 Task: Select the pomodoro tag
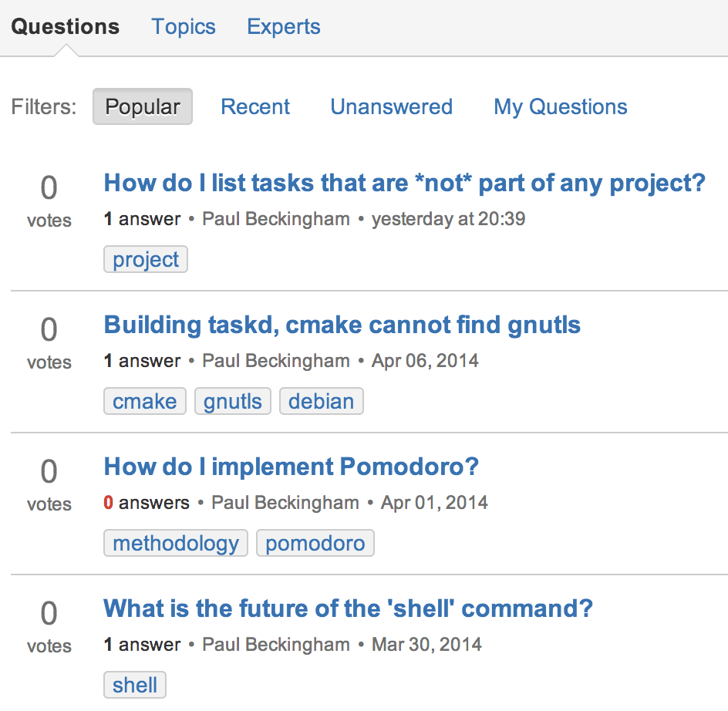315,543
